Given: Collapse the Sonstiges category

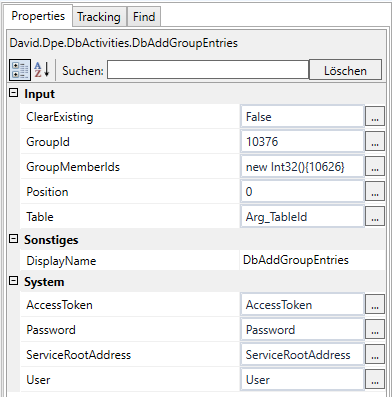Looking at the screenshot, I should click(13, 239).
